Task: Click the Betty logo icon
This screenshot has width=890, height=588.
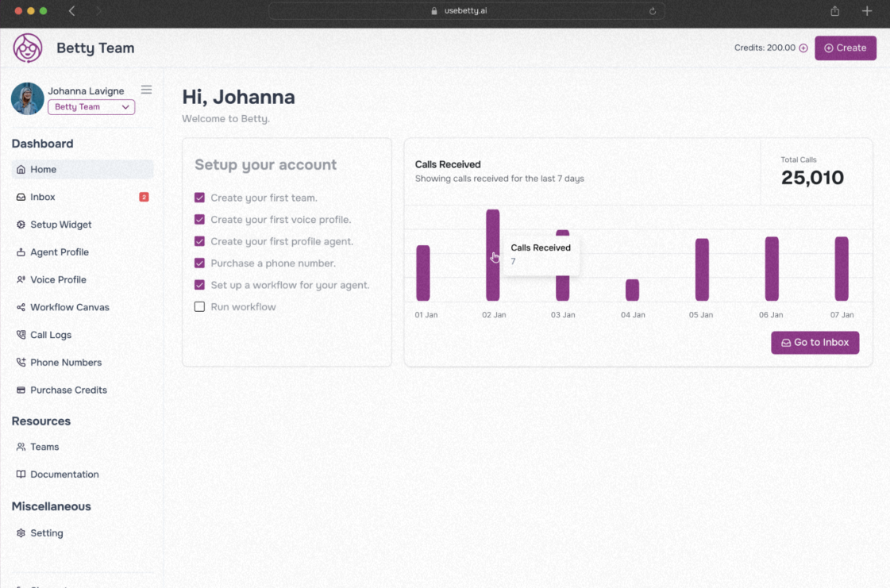Action: point(28,48)
